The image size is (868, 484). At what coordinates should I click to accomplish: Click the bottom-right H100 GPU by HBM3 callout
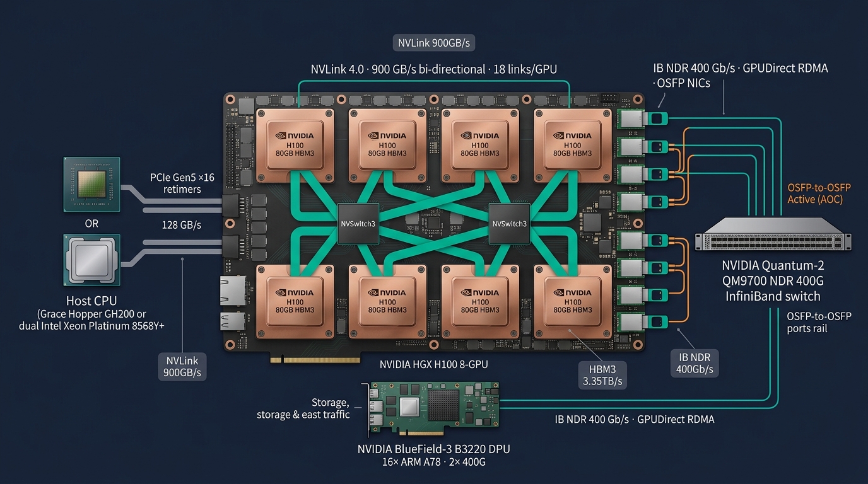(x=572, y=301)
